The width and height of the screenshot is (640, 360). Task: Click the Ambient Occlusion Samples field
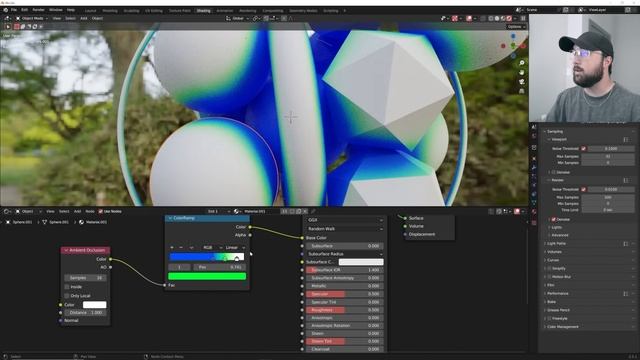tap(85, 278)
